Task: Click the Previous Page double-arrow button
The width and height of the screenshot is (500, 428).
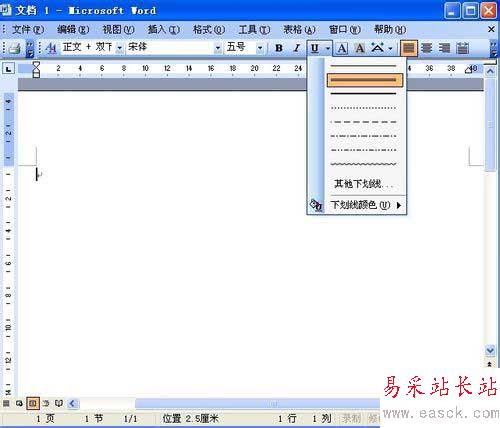Action: point(490,363)
